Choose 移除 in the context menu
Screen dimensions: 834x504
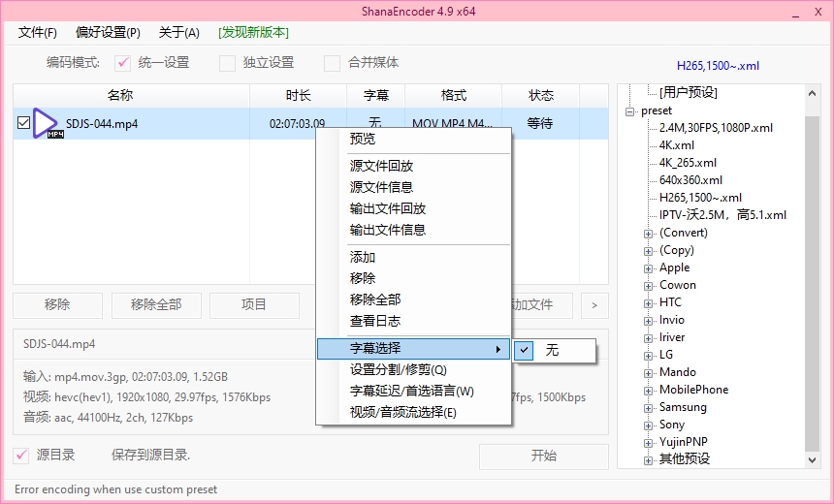coord(413,278)
